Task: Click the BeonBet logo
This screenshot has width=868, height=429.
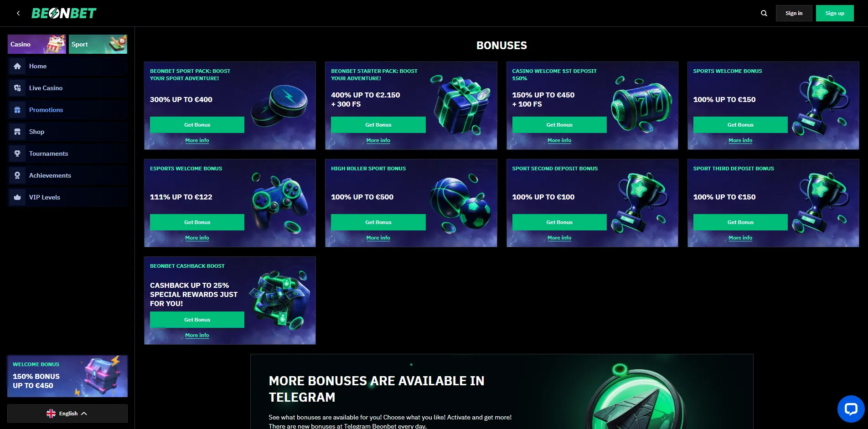Action: click(64, 13)
